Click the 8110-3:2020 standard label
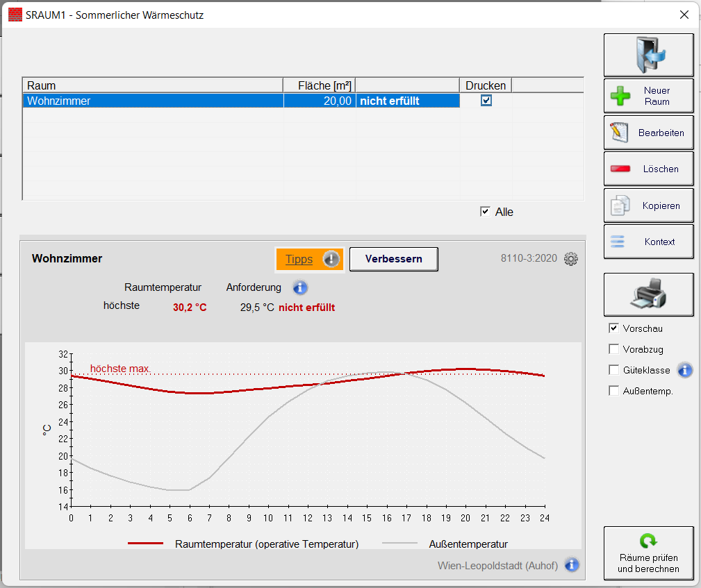This screenshot has height=588, width=701. click(x=529, y=258)
